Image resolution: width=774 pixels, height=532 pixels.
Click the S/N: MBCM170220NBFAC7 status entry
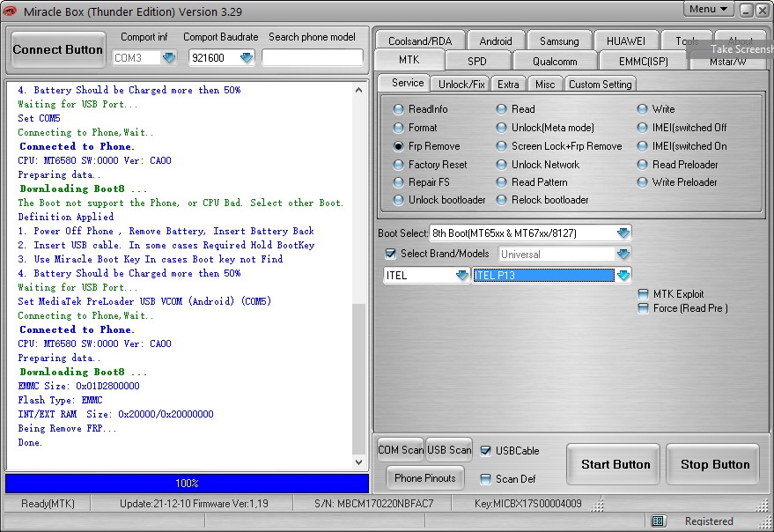373,504
